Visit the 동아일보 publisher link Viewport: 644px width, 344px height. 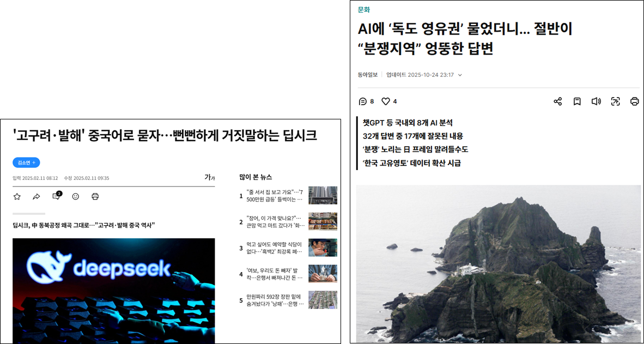click(368, 75)
